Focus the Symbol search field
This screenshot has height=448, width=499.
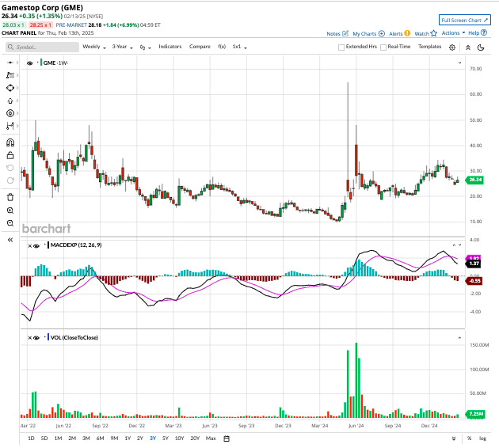42,47
